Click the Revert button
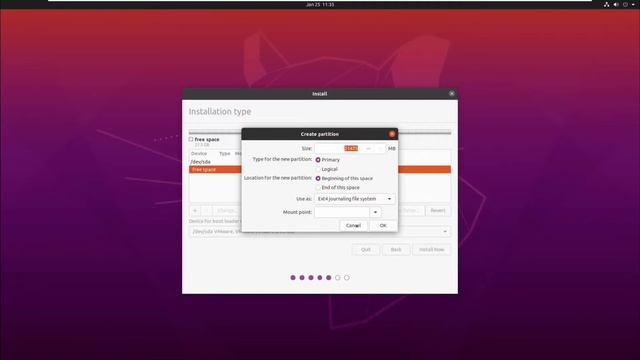The height and width of the screenshot is (360, 640). pyautogui.click(x=438, y=211)
